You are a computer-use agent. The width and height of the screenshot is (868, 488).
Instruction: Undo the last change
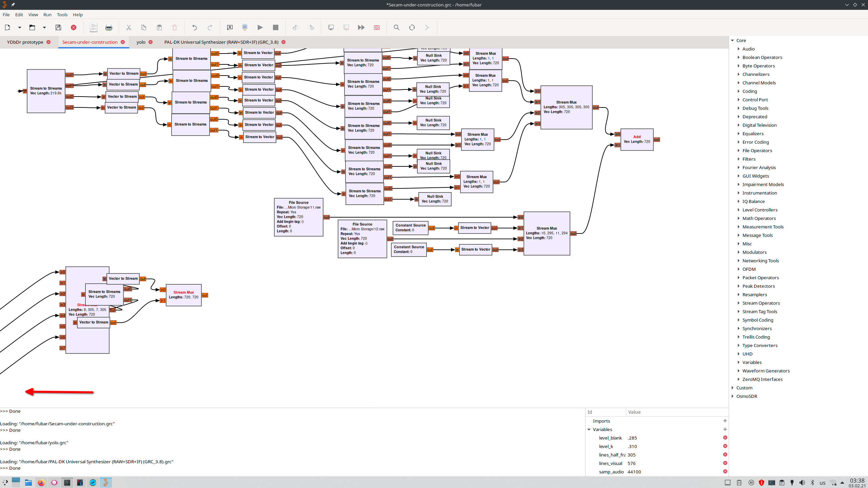pos(195,27)
